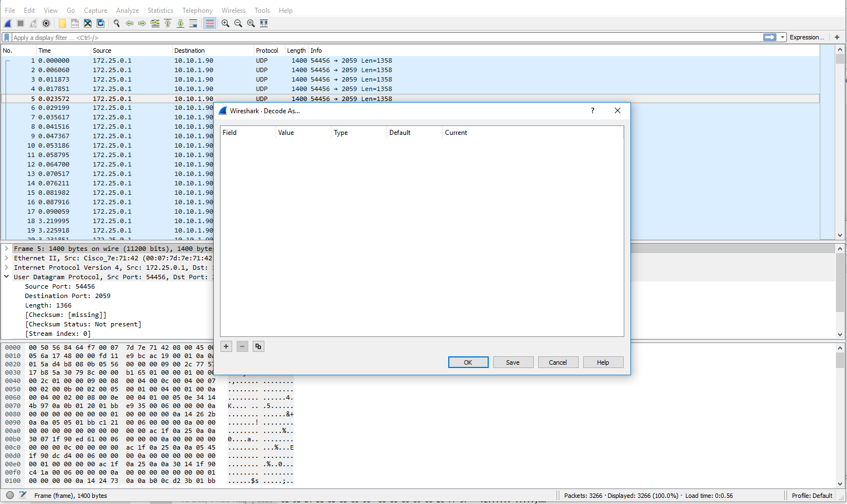Click the restart current capture icon
Screen dimensions: 847x504
[33, 23]
